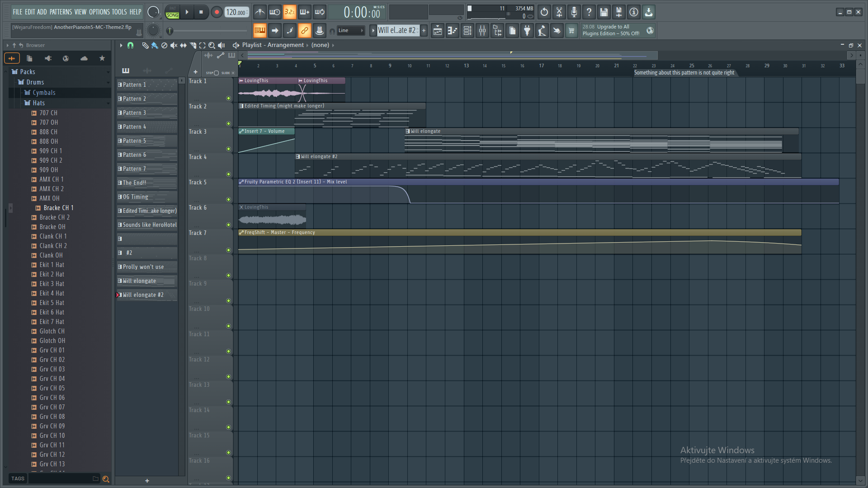Open project info button

(x=634, y=12)
